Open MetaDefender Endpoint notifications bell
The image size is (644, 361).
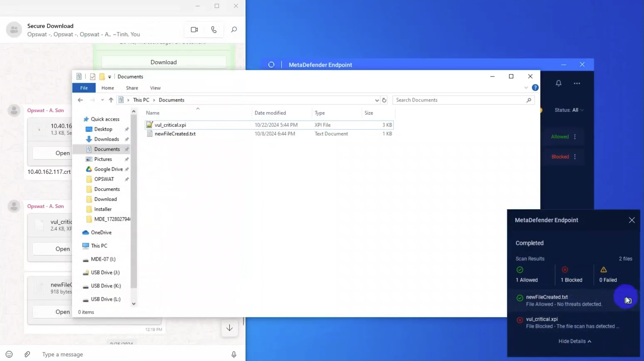coord(558,83)
